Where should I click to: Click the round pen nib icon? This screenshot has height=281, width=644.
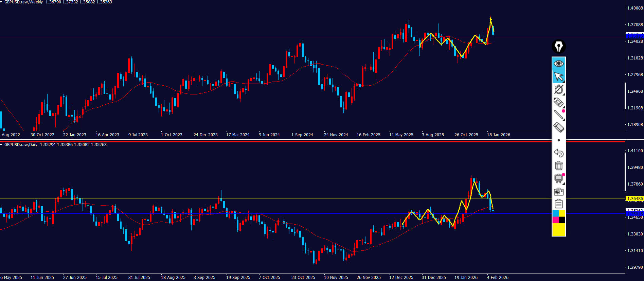click(x=558, y=46)
